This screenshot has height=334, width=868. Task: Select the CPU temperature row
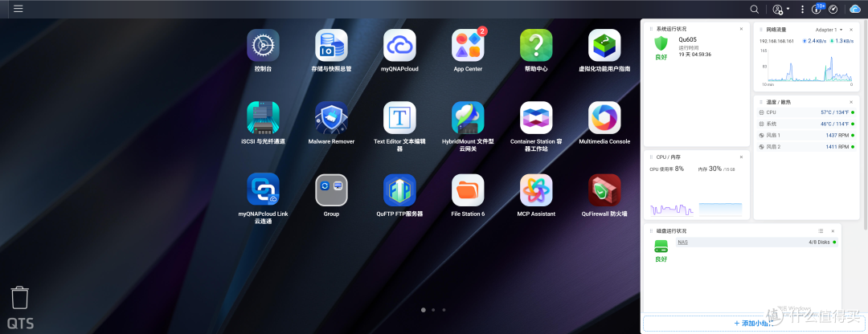tap(808, 112)
